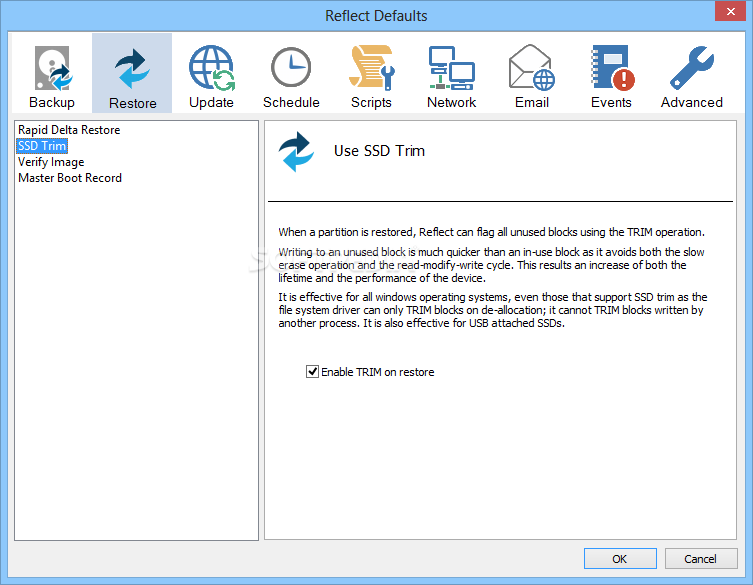Confirm settings with OK button
Viewport: 753px width, 585px height.
pos(620,559)
